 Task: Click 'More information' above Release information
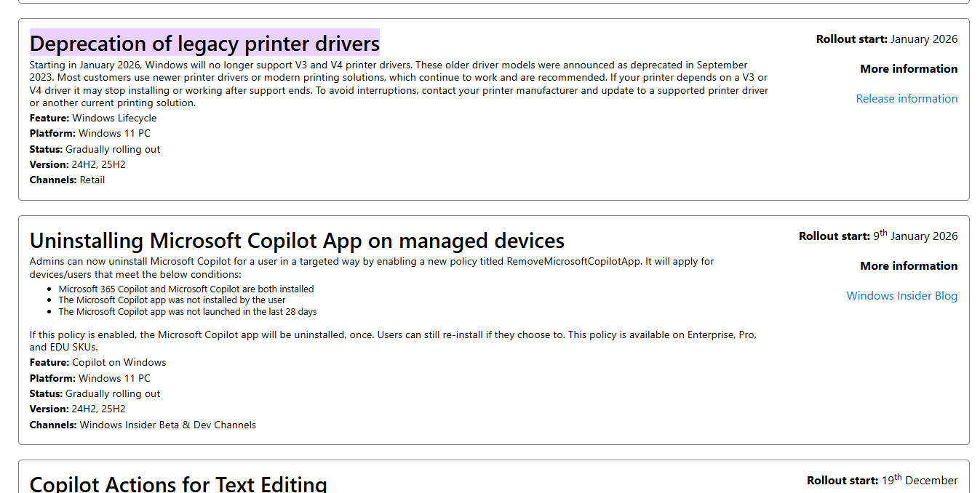point(909,68)
